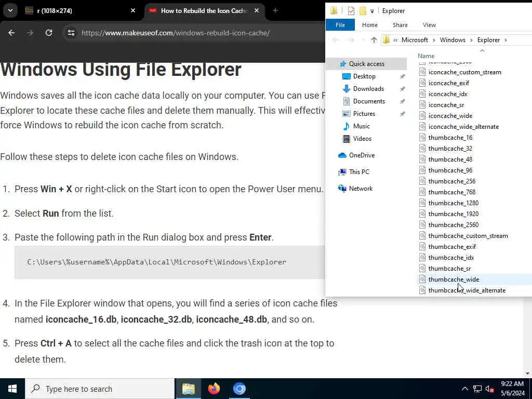532x399 pixels.
Task: Open the Home ribbon tab
Action: click(x=369, y=25)
